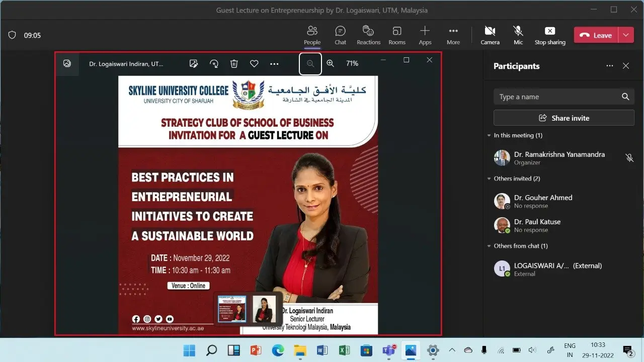
Task: Open Microsoft Edge from taskbar
Action: pyautogui.click(x=278, y=350)
